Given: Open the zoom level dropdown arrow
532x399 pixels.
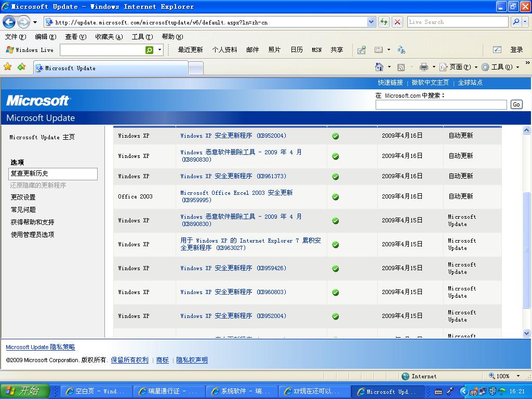Looking at the screenshot, I should (x=518, y=376).
